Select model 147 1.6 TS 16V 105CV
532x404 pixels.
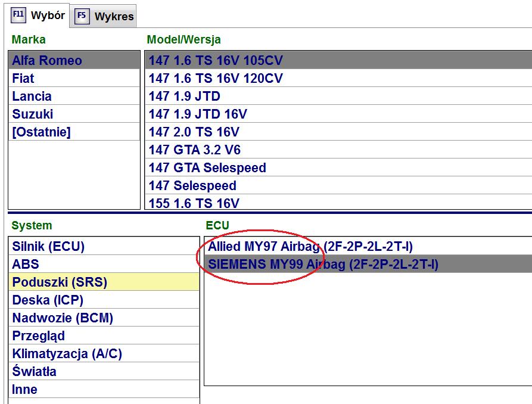338,60
